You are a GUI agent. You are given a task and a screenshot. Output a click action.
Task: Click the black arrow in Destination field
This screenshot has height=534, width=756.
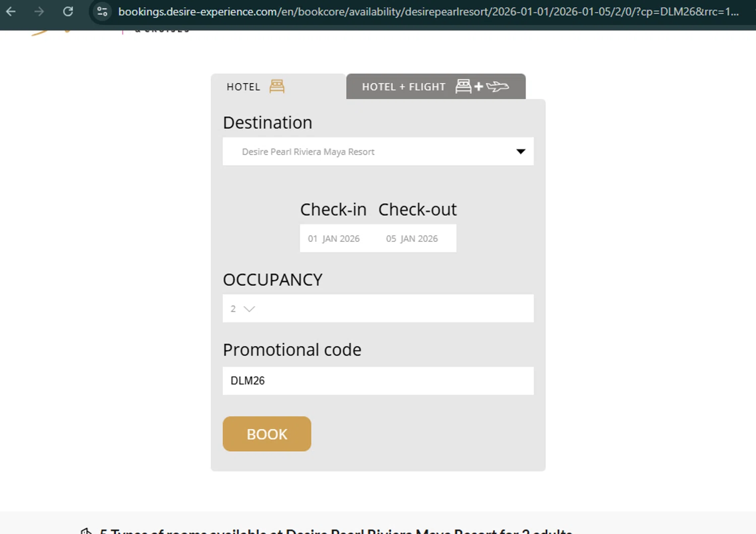tap(521, 152)
